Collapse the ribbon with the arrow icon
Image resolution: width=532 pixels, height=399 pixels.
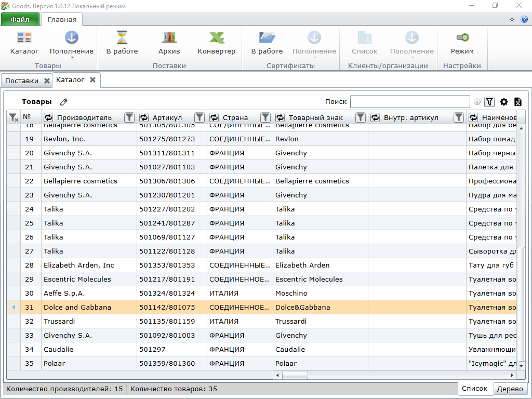[x=512, y=20]
